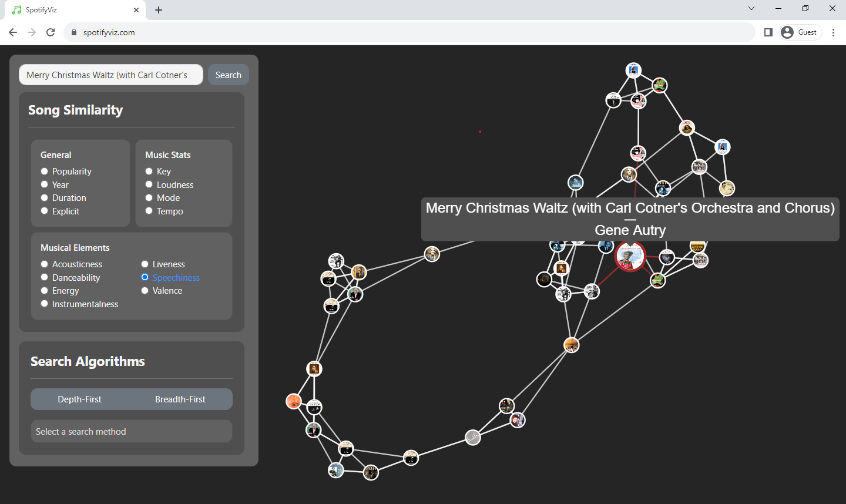Click the 'Search Algorithms' heading

click(x=88, y=361)
